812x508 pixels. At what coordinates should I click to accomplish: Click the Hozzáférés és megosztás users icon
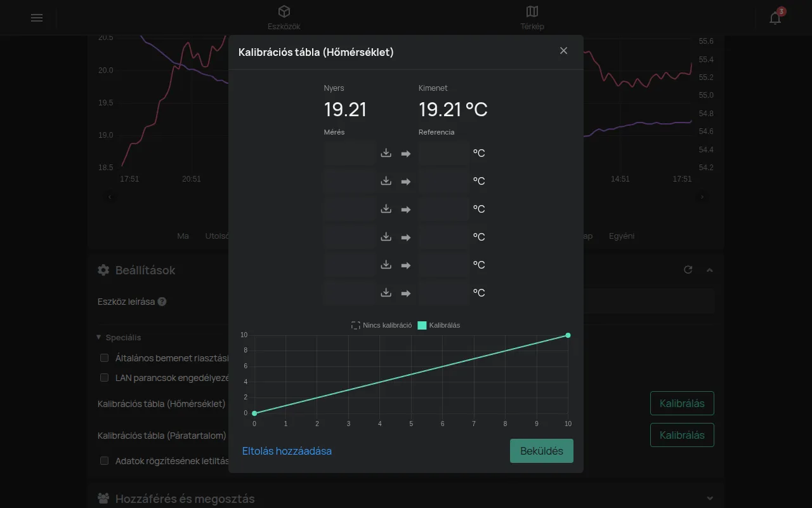click(x=103, y=498)
